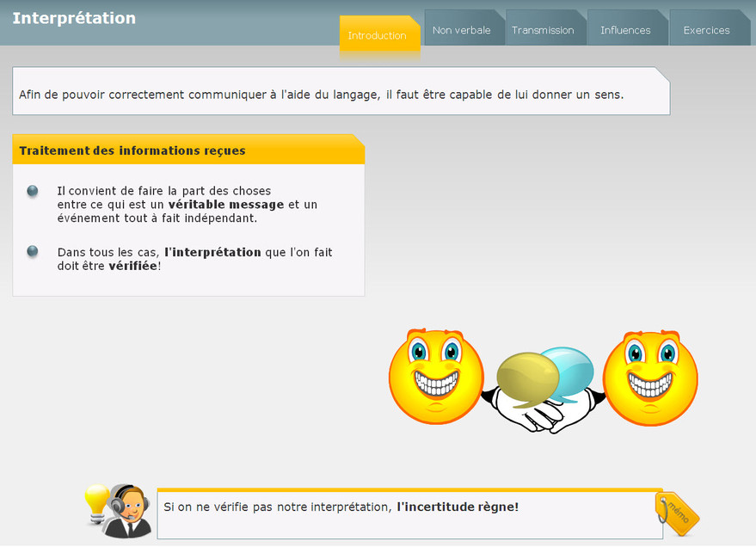The height and width of the screenshot is (547, 756).
Task: Open the Introduction tab
Action: (x=377, y=35)
